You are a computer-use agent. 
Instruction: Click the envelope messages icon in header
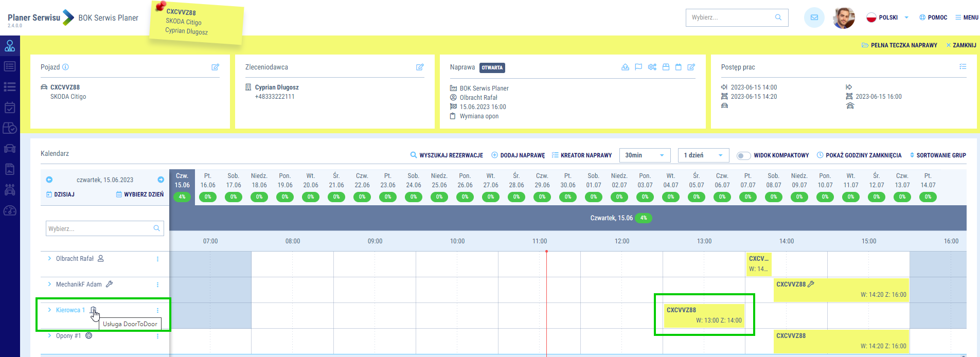[814, 17]
